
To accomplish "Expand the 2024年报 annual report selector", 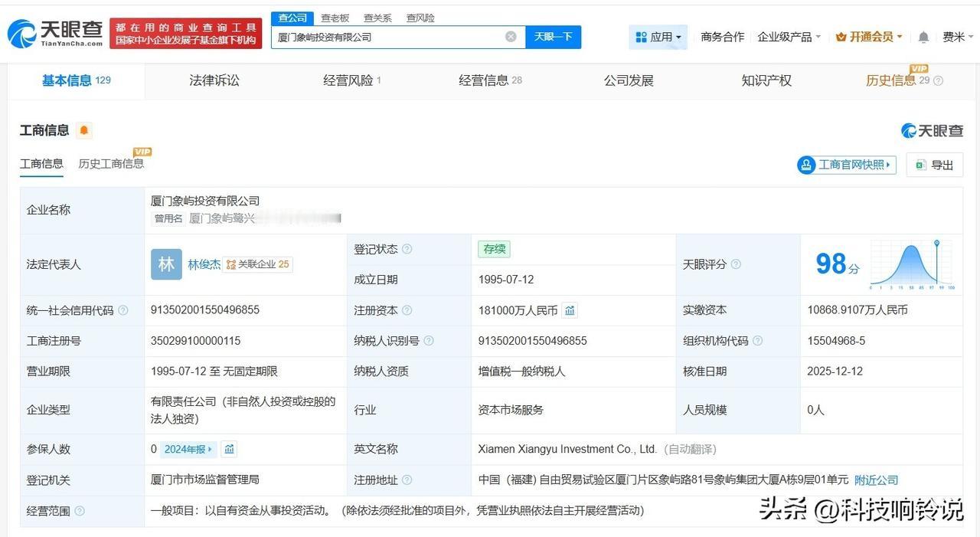I will tap(189, 449).
